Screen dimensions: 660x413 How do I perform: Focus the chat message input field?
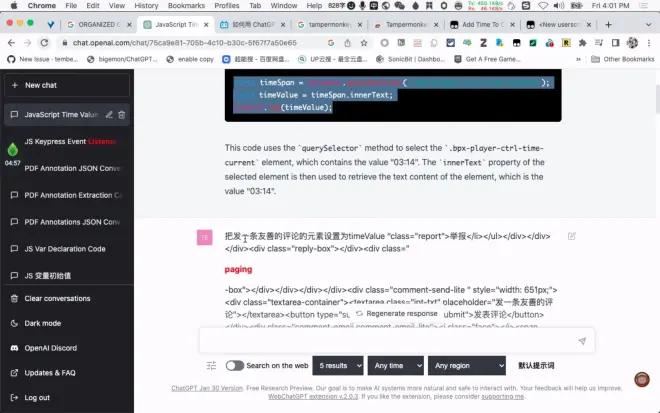click(387, 341)
